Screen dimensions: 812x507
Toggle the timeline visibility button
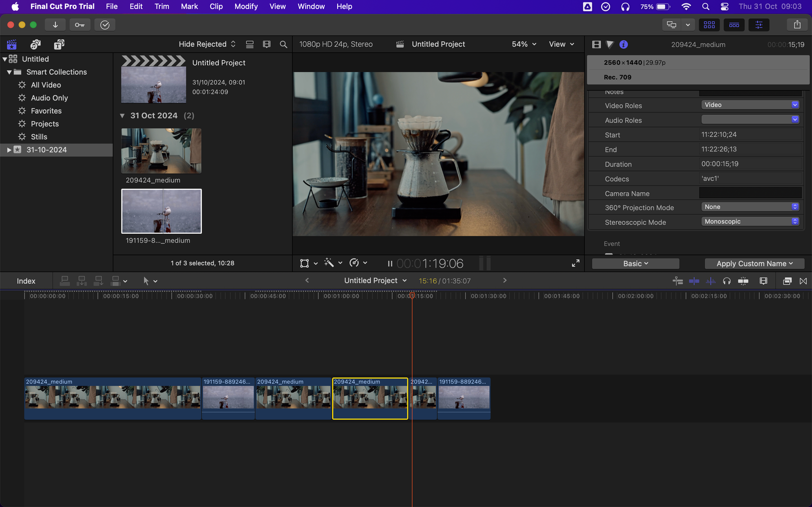pos(734,25)
